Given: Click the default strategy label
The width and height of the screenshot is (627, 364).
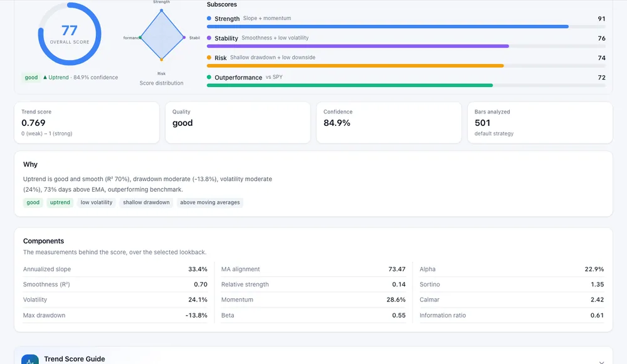Looking at the screenshot, I should [494, 133].
